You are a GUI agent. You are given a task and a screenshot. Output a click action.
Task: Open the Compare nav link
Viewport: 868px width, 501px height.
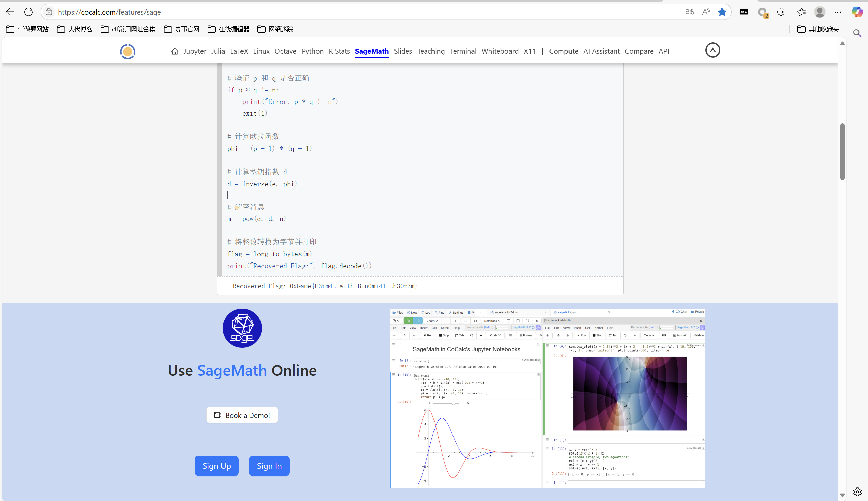coord(639,51)
